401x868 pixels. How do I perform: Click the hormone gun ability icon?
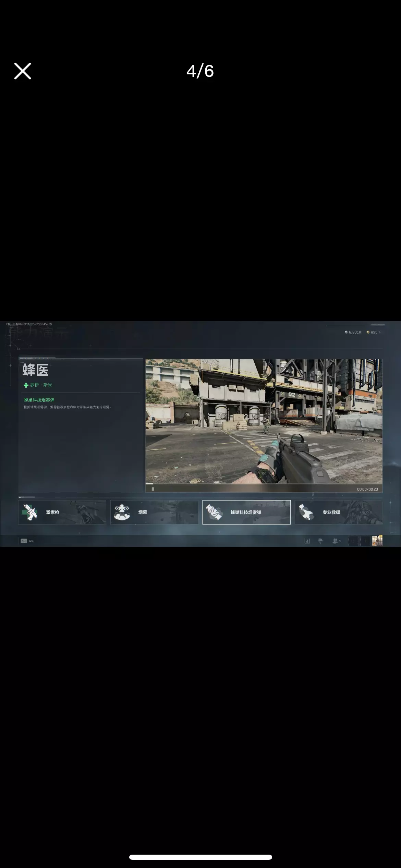pos(30,512)
